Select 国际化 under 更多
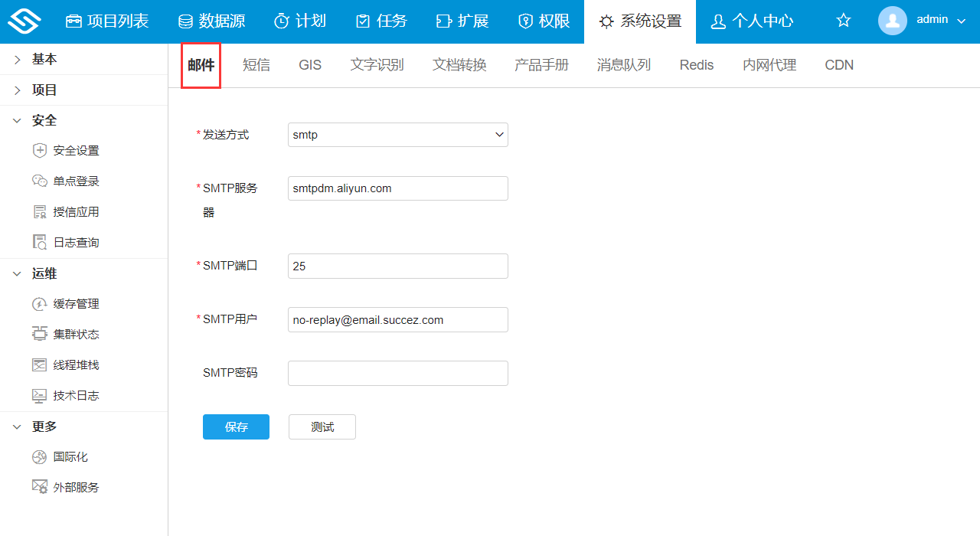Image resolution: width=980 pixels, height=536 pixels. (70, 457)
